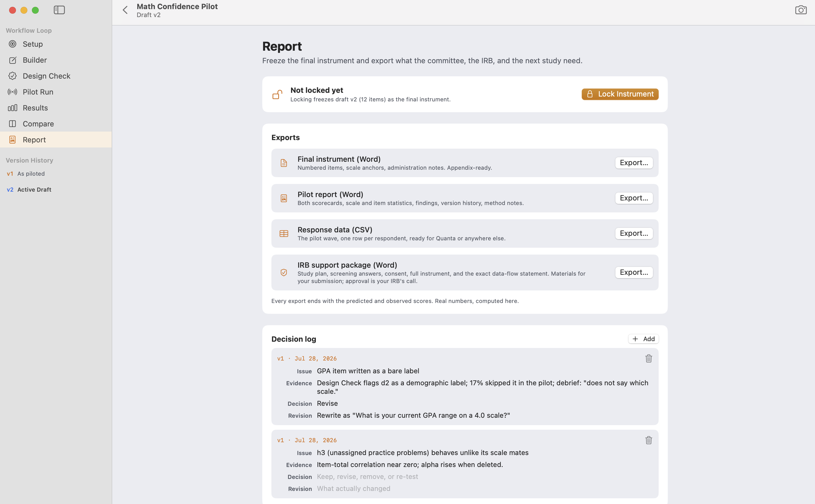
Task: Export the Response data (CSV)
Action: (x=634, y=234)
